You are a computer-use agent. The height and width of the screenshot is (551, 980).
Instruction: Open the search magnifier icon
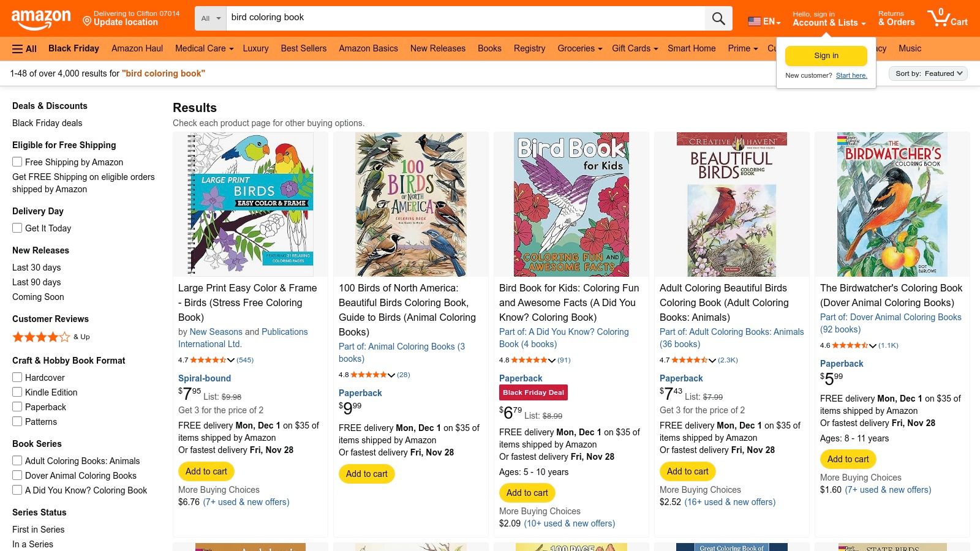(x=718, y=18)
